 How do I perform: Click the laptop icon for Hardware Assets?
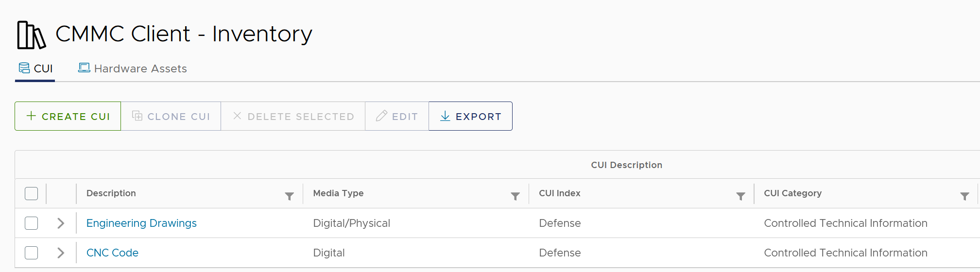(x=84, y=68)
